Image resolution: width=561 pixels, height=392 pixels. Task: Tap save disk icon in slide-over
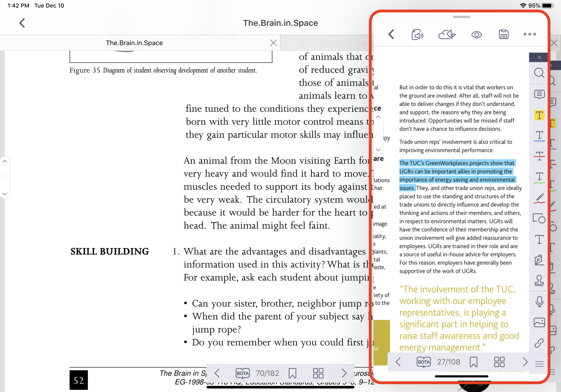coord(504,35)
